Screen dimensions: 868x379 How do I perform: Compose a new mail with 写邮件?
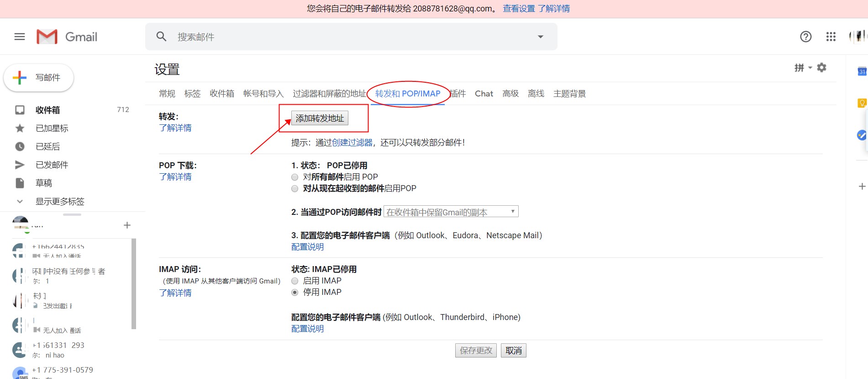pyautogui.click(x=39, y=78)
